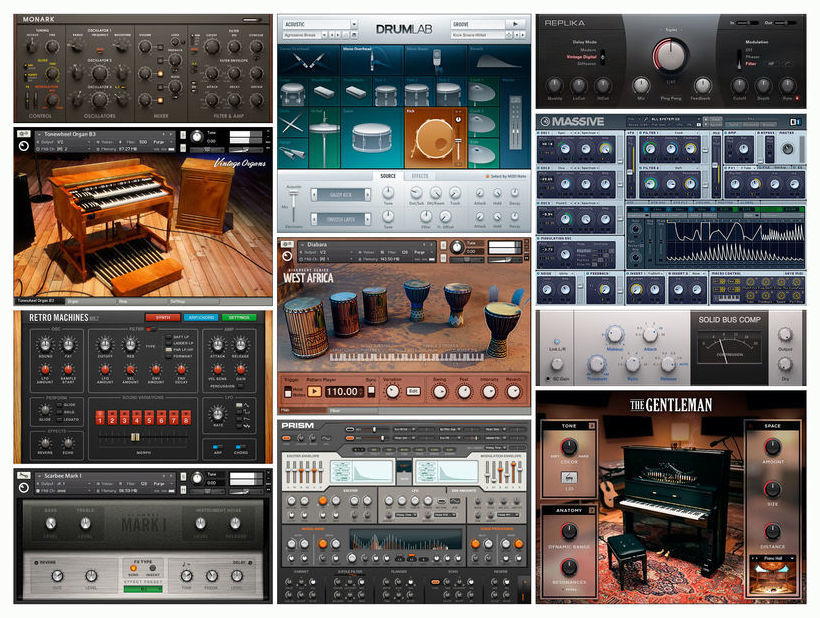Select sound variation 1 in Retro Machines

[x=100, y=418]
